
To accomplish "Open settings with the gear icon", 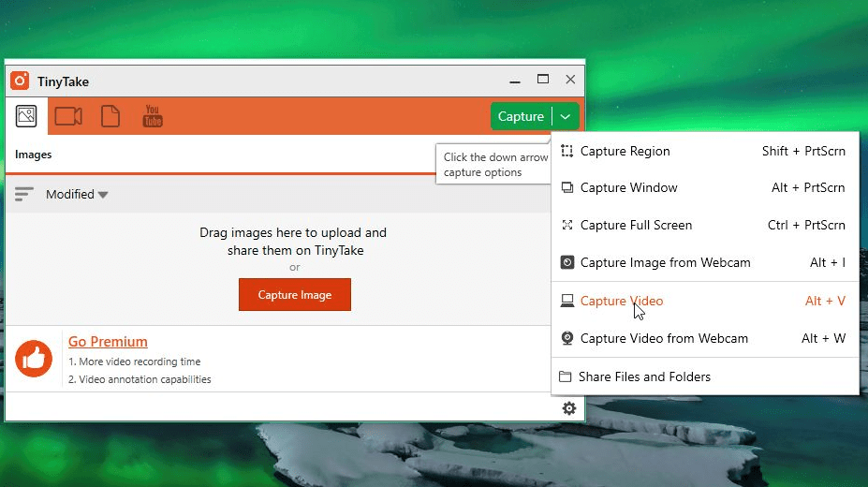I will pyautogui.click(x=568, y=408).
